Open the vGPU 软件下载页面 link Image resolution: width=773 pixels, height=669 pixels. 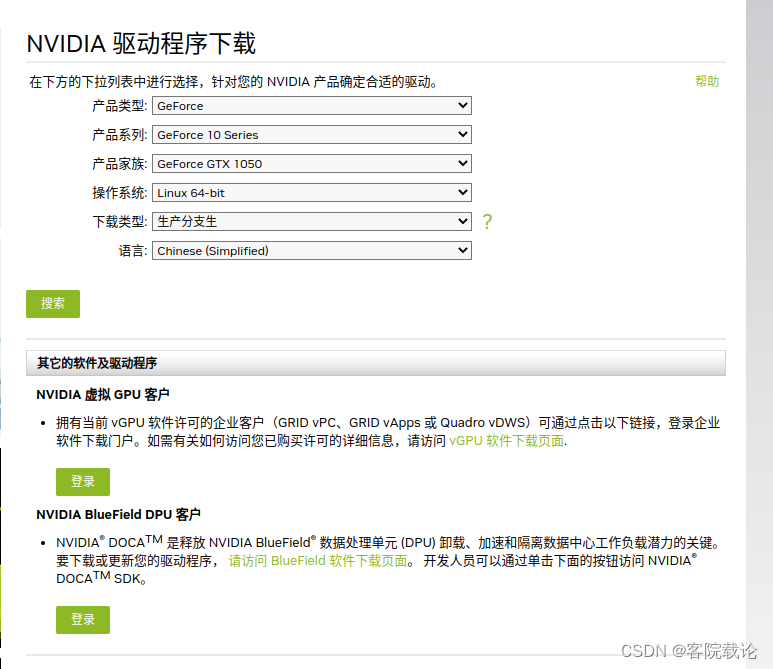pos(507,441)
